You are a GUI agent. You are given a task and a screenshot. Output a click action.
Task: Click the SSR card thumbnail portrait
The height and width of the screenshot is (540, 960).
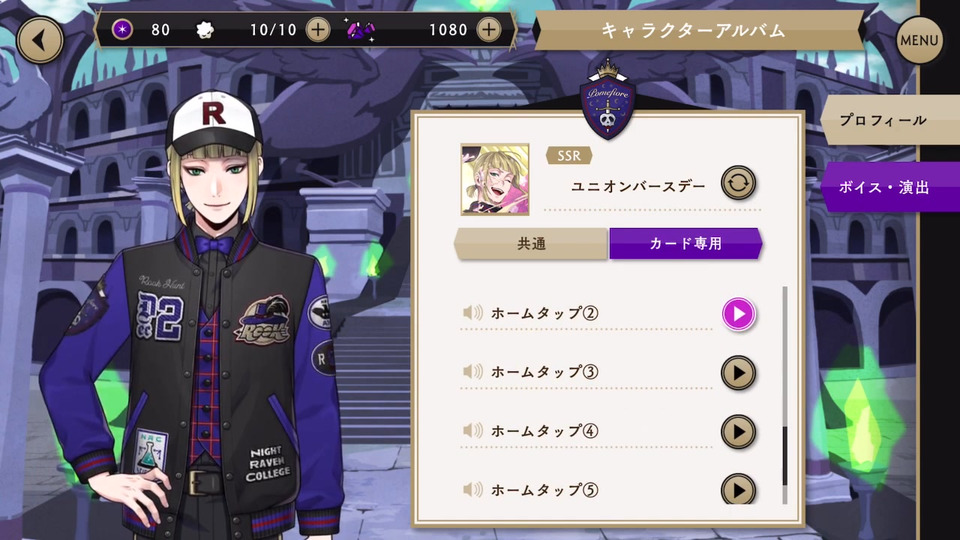[x=495, y=179]
